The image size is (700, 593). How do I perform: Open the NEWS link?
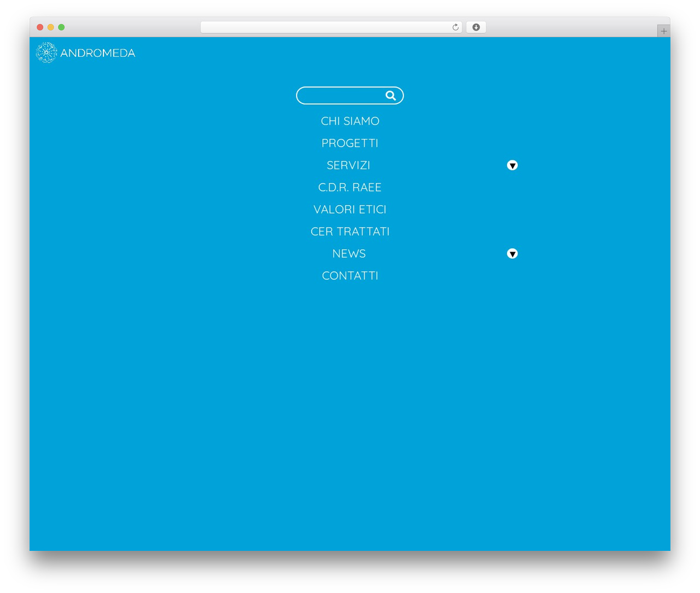[349, 254]
